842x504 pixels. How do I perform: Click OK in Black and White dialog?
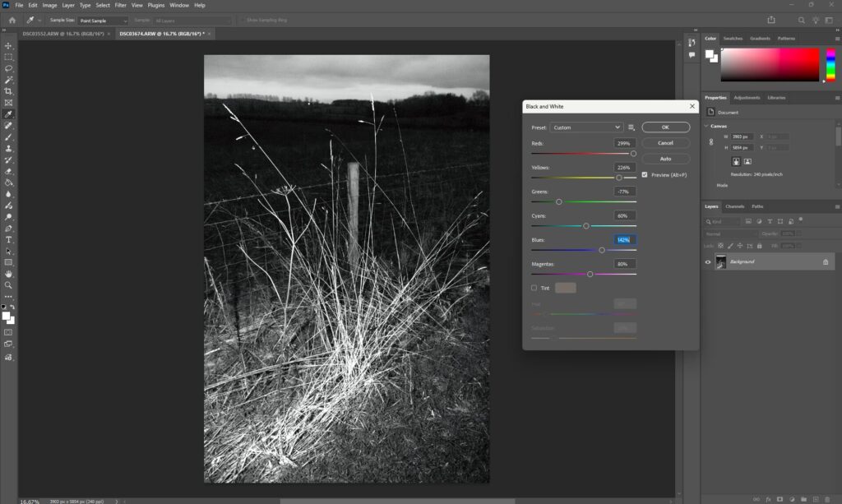[x=665, y=127]
